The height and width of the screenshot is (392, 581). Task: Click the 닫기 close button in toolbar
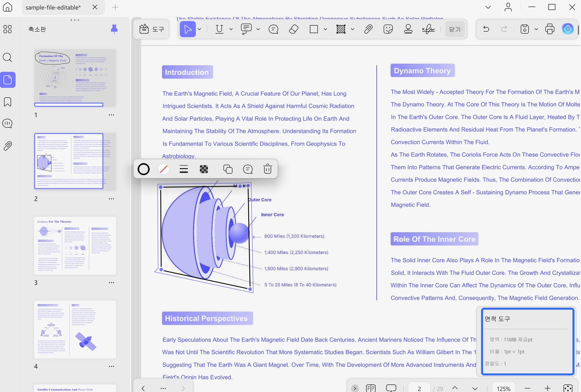[455, 29]
